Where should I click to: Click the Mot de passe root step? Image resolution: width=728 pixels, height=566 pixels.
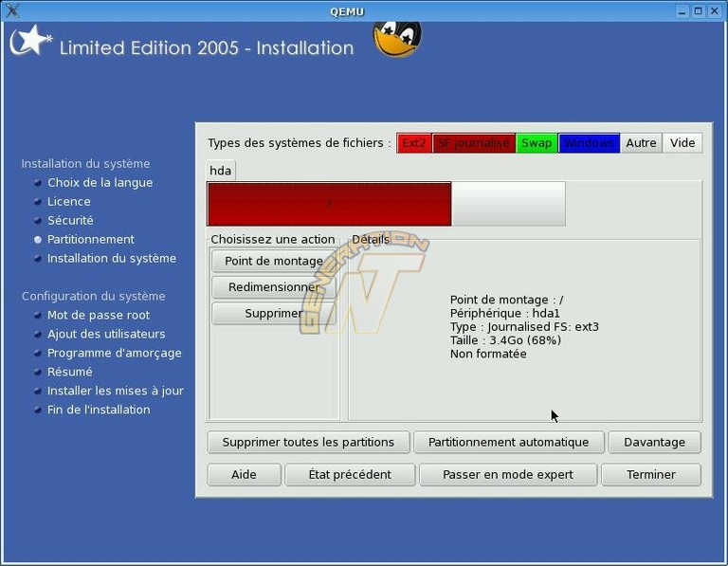(99, 316)
